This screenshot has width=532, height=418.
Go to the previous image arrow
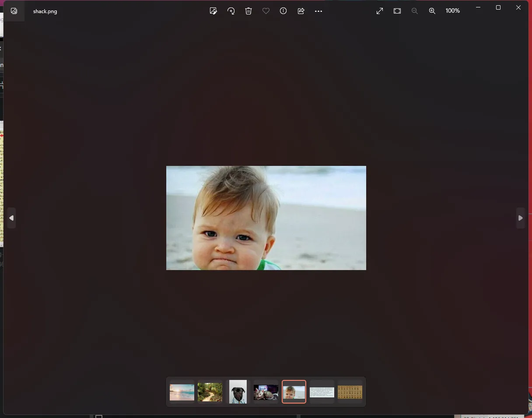(11, 218)
